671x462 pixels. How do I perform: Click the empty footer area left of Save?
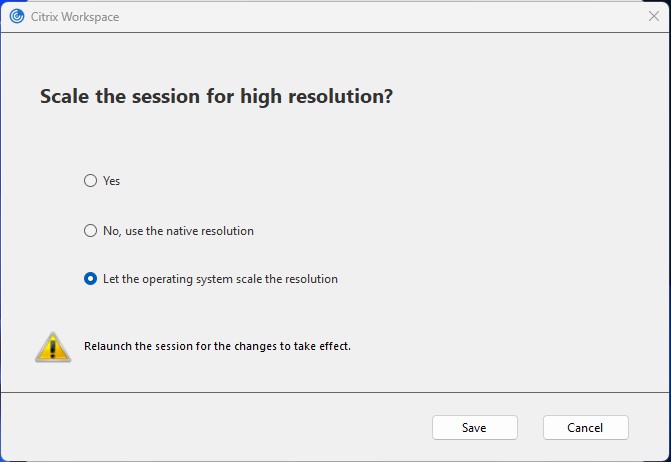point(214,427)
